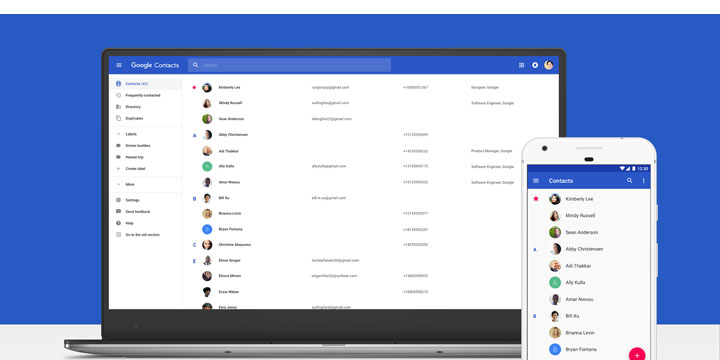Focus the Search field in laptop header
The height and width of the screenshot is (360, 720).
point(289,65)
